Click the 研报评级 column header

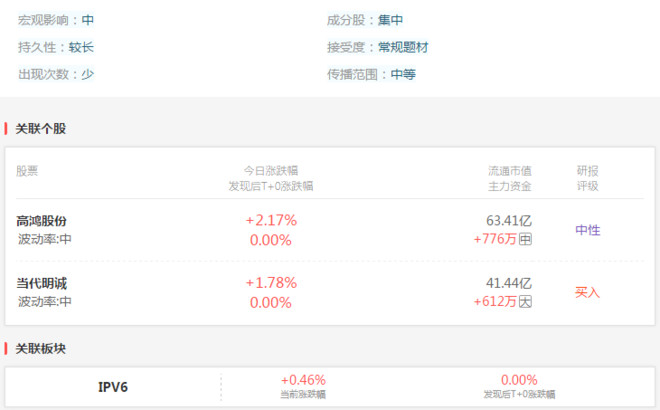(x=588, y=177)
